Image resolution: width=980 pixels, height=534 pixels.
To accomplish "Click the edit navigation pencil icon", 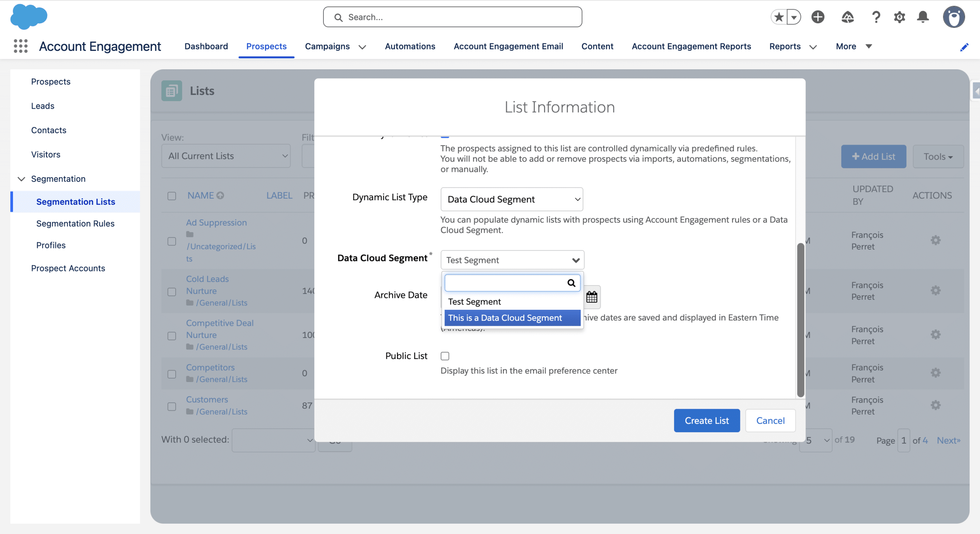I will (x=964, y=47).
